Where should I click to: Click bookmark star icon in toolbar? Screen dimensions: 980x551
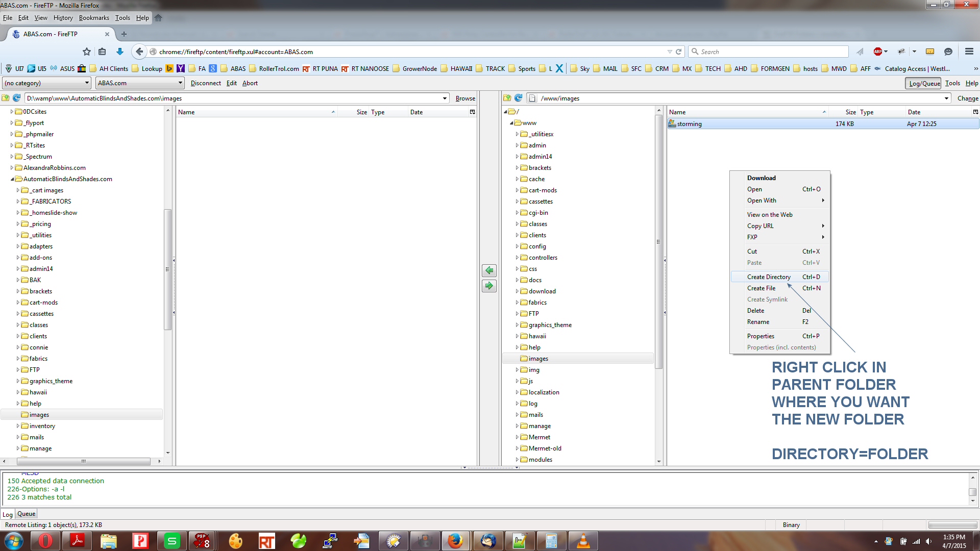click(x=87, y=52)
